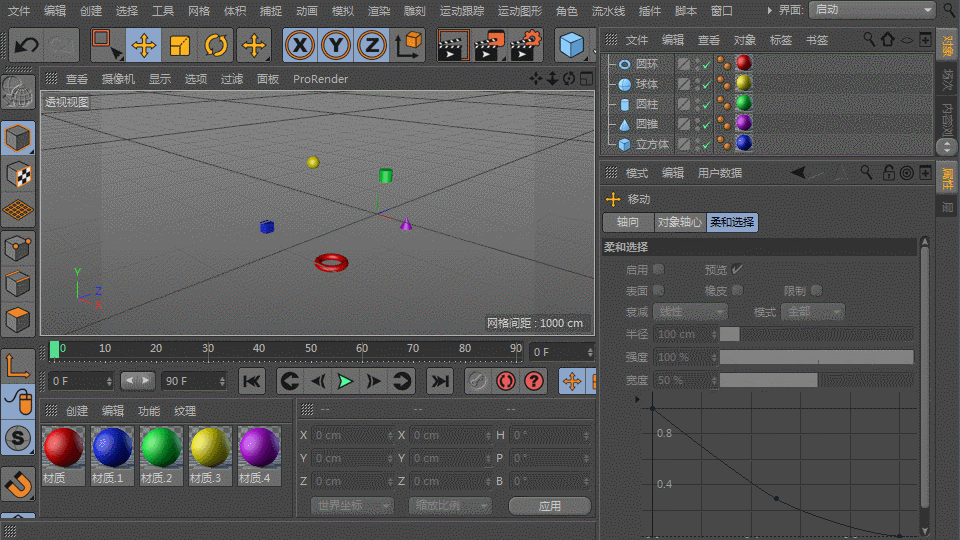Click the Undo arrow icon

click(27, 45)
